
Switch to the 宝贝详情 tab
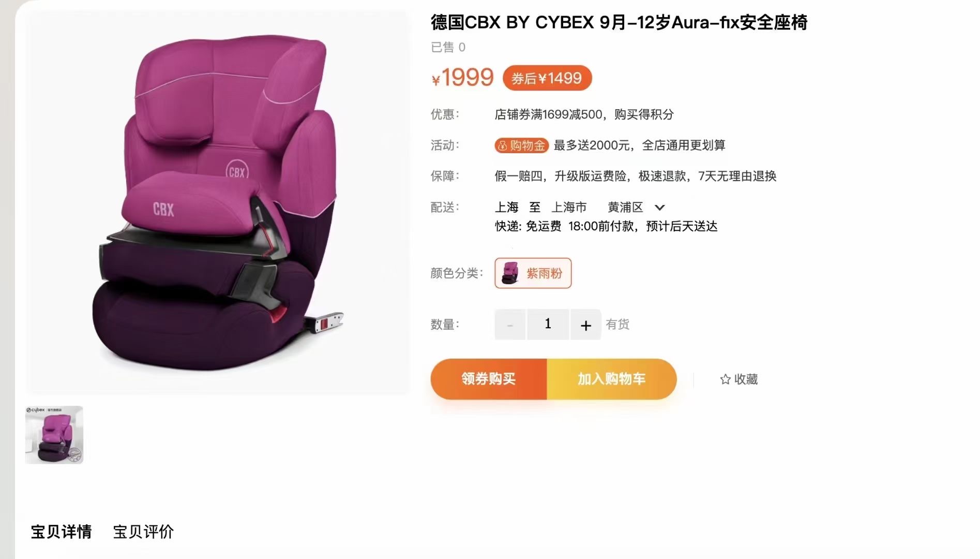point(61,532)
